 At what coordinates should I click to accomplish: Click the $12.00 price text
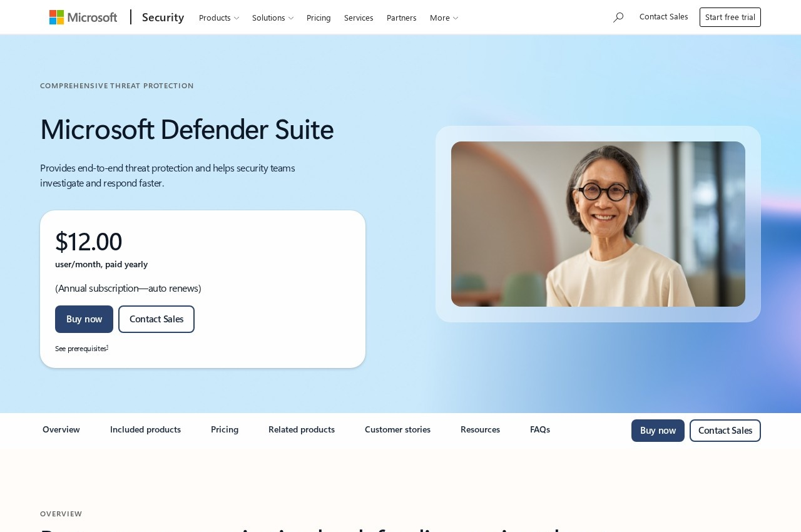[x=88, y=242]
